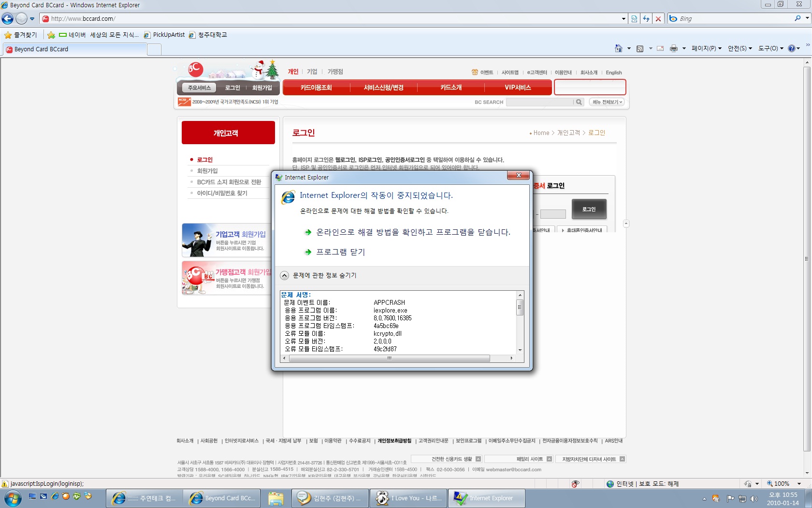Click the Print icon in command bar
This screenshot has width=812, height=508.
[674, 48]
